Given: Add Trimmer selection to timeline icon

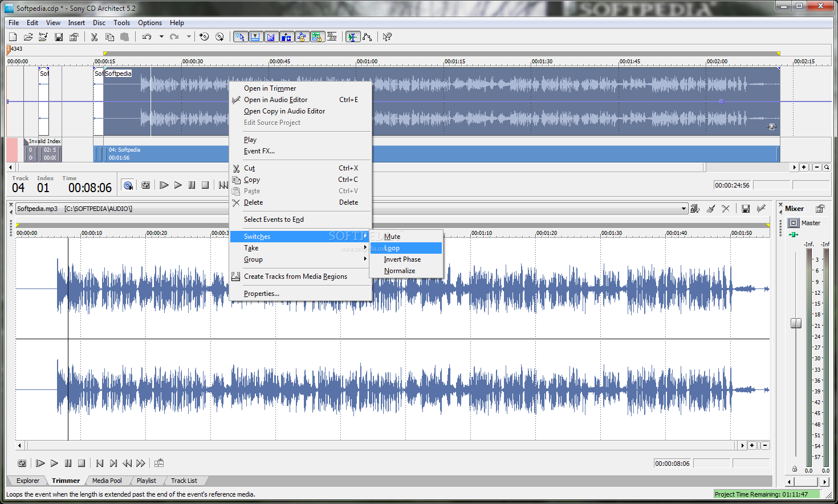Looking at the screenshot, I should 159,464.
